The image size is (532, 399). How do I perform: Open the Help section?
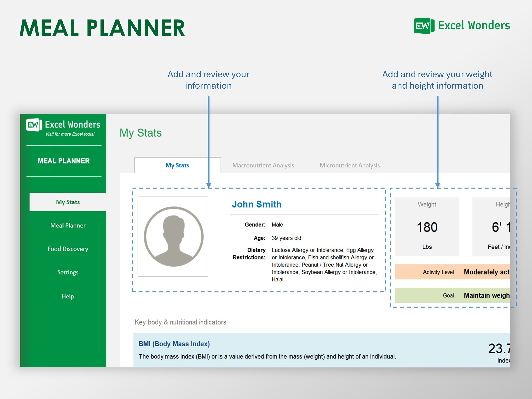point(68,296)
